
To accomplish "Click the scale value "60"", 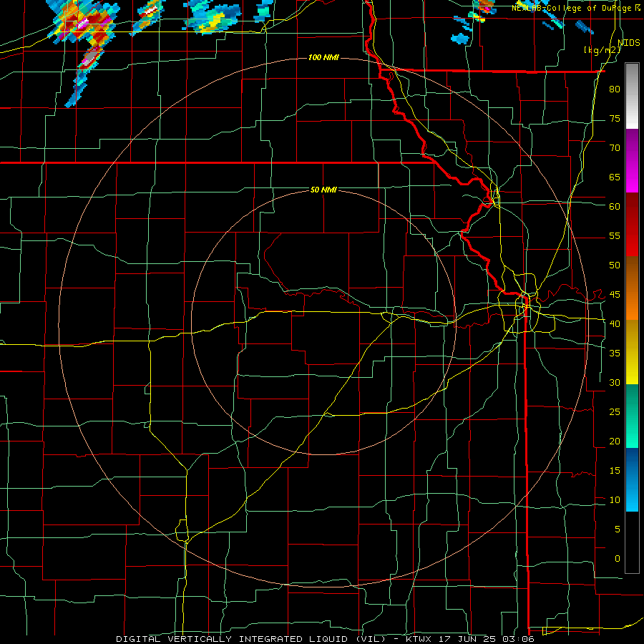I will [x=615, y=207].
